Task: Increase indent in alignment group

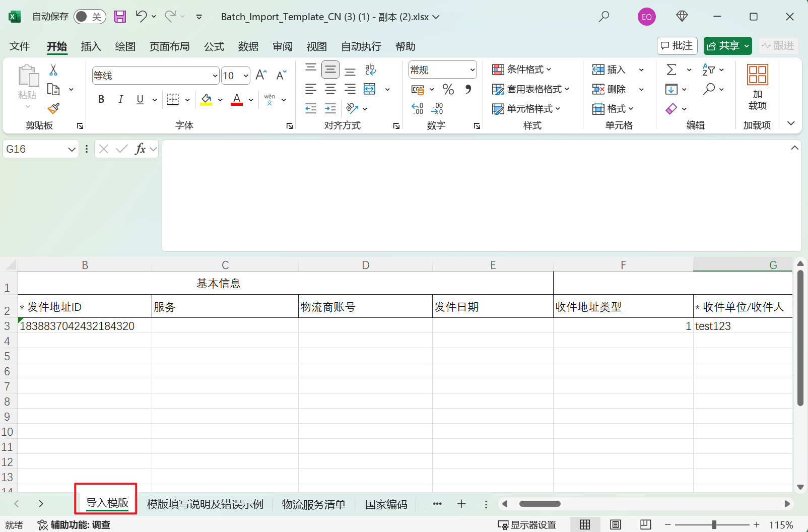Action: (x=330, y=108)
